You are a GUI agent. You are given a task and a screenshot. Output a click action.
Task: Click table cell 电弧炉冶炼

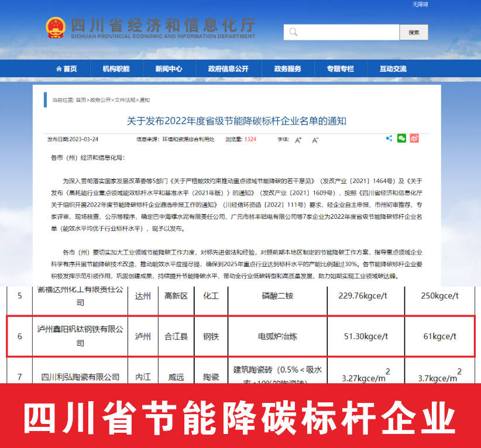tap(277, 337)
